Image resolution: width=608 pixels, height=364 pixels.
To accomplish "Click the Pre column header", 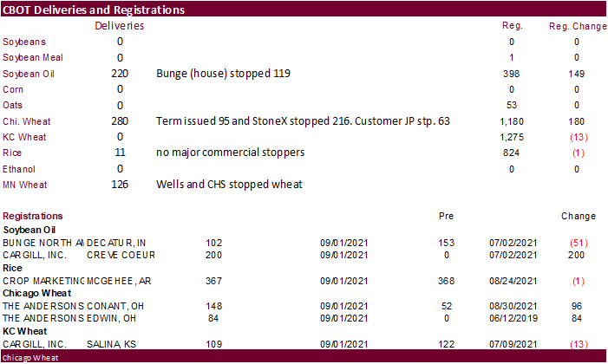I will click(x=448, y=216).
